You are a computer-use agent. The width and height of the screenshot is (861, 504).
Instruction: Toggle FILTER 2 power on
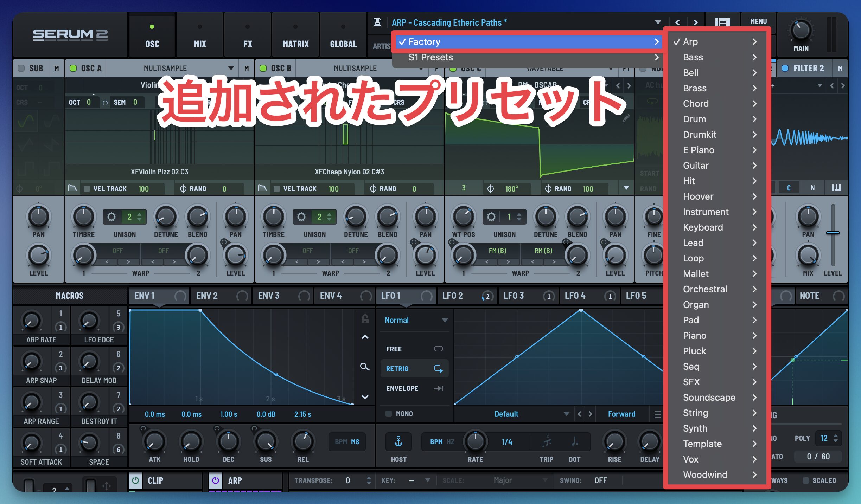point(785,68)
